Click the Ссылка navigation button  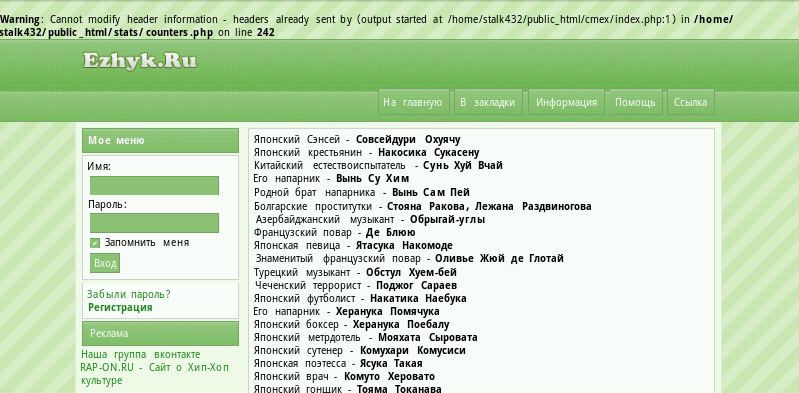click(690, 102)
